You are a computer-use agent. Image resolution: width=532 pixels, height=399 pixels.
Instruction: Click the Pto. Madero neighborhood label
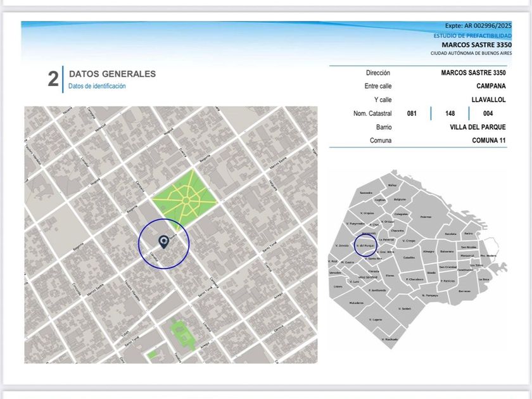tap(488, 255)
